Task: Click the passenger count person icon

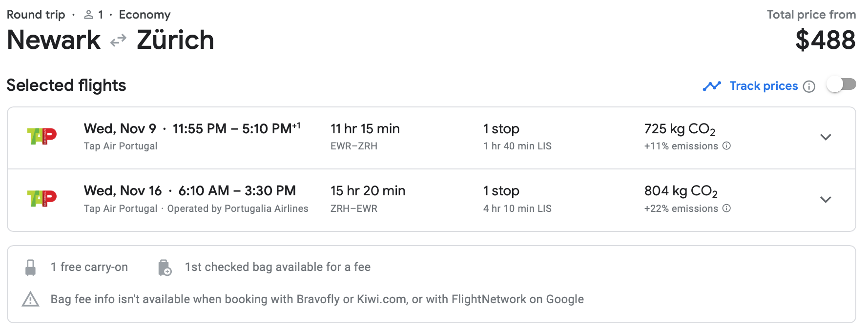Action: [x=88, y=15]
